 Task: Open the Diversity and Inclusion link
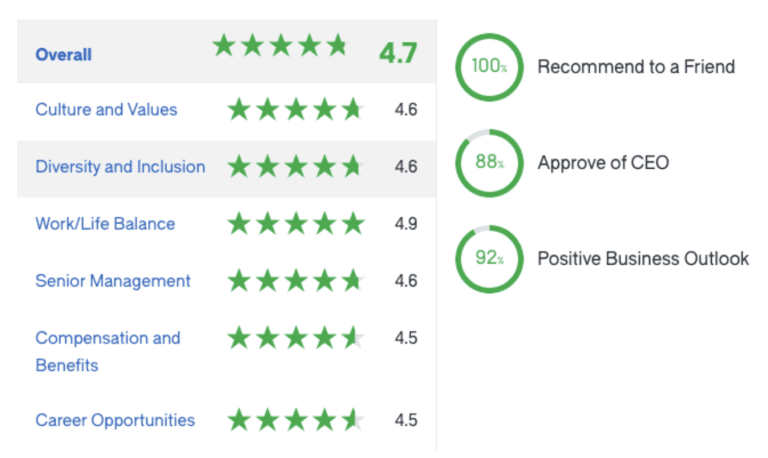(120, 167)
